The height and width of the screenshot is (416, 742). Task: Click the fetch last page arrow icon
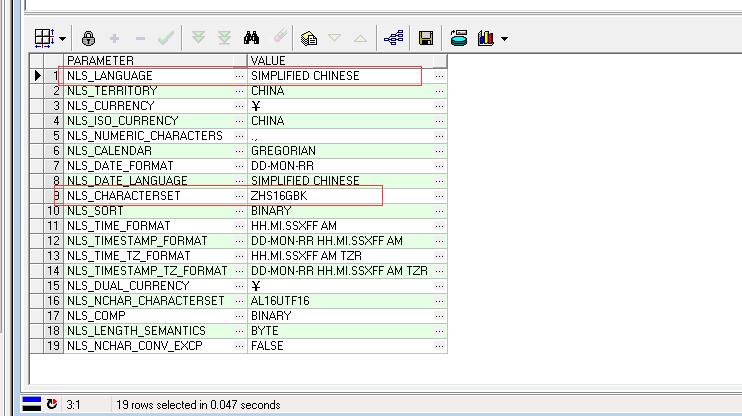[x=224, y=38]
